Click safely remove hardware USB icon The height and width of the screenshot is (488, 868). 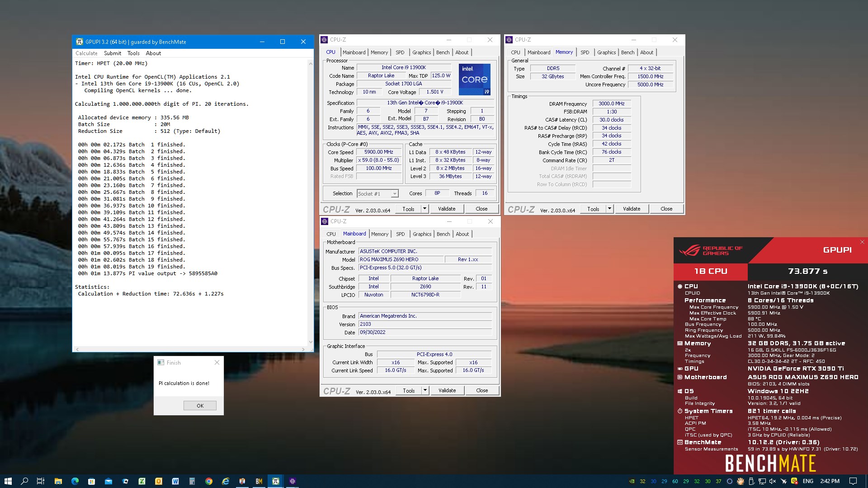[751, 481]
